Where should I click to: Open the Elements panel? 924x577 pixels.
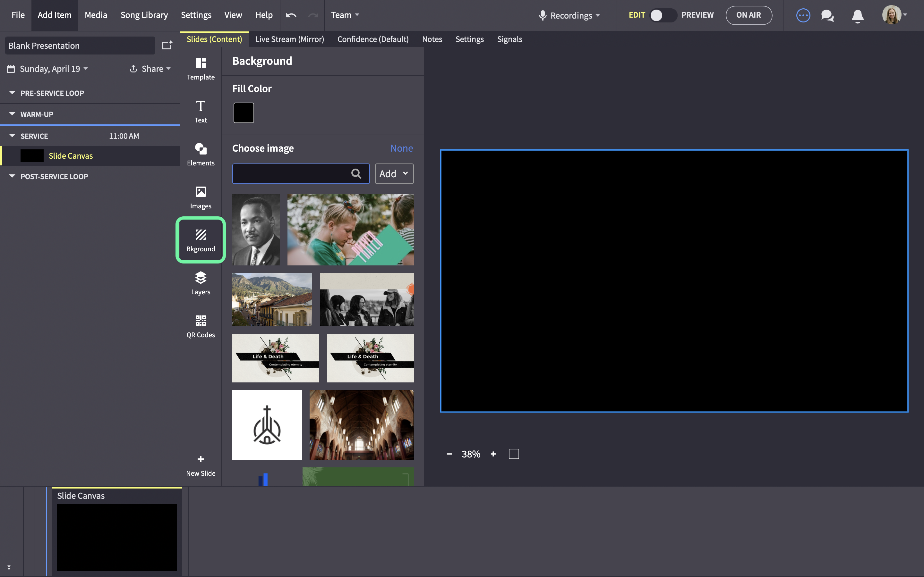click(x=201, y=155)
